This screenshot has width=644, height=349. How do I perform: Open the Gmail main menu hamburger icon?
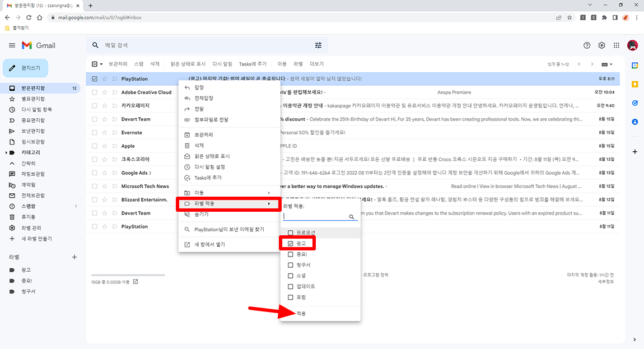click(12, 45)
